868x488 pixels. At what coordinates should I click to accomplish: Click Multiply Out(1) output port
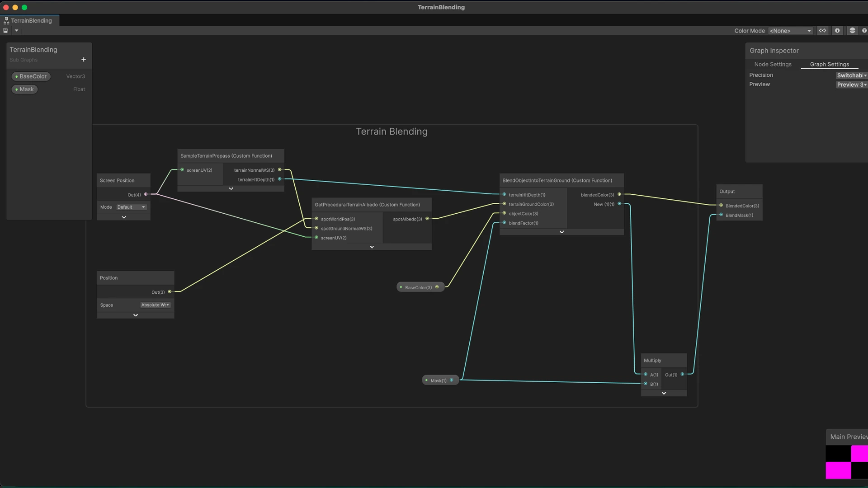682,375
